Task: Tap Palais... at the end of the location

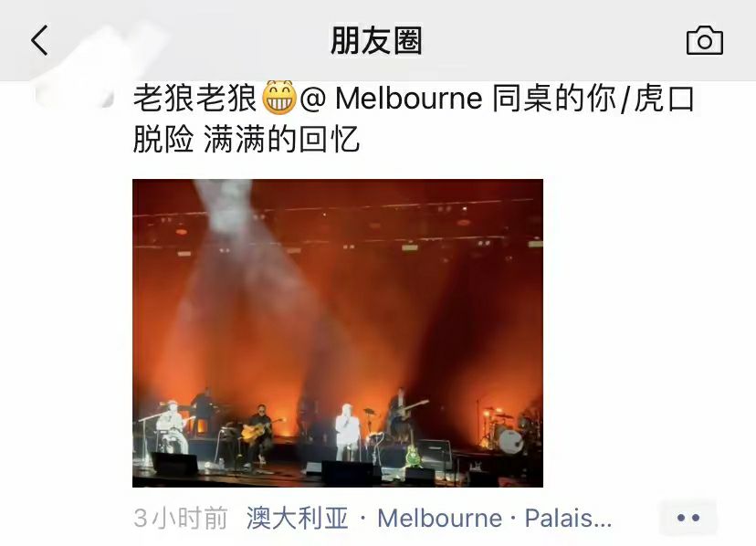Action: coord(569,519)
